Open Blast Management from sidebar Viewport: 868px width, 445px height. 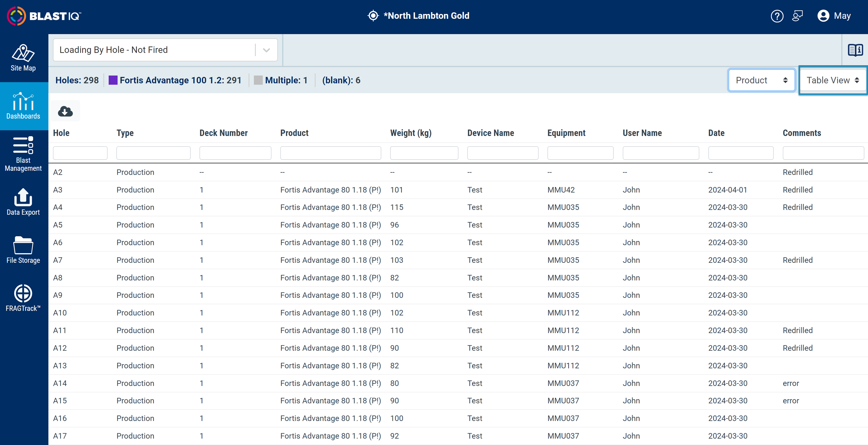point(23,154)
